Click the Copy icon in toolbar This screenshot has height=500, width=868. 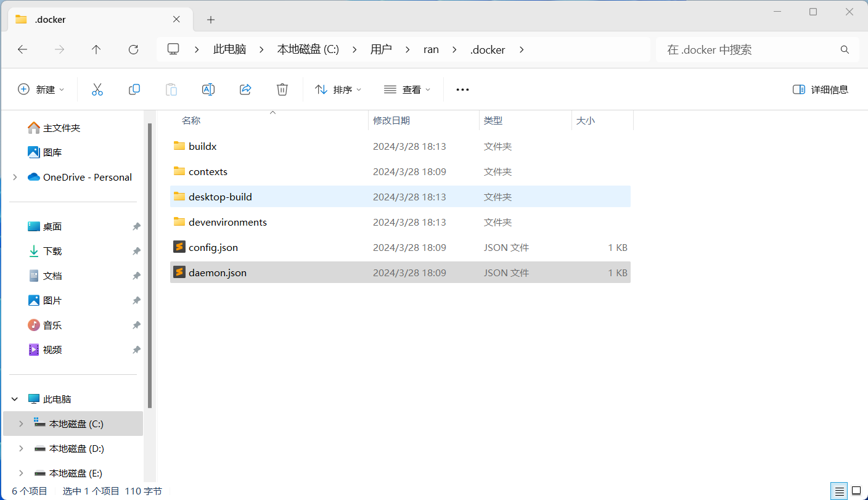(134, 89)
